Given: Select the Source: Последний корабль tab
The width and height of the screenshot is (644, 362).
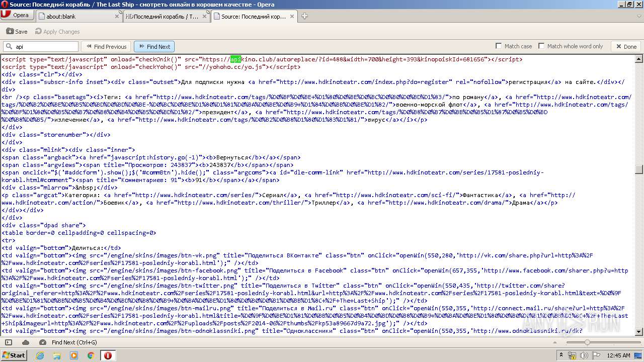Looking at the screenshot, I should pyautogui.click(x=254, y=16).
